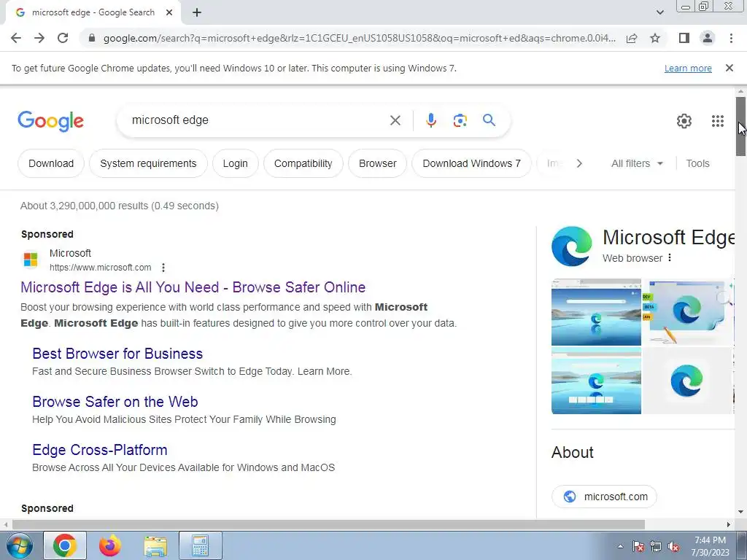Search by image with the camera icon
The height and width of the screenshot is (560, 747).
pos(460,120)
